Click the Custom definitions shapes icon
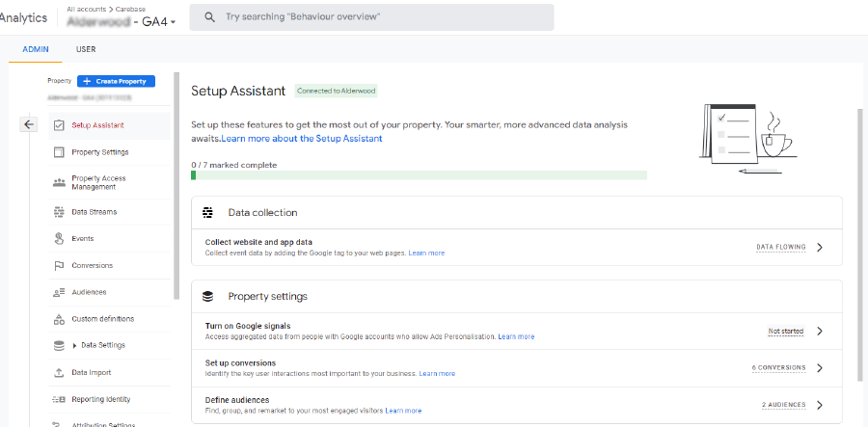The width and height of the screenshot is (868, 427). (x=59, y=319)
